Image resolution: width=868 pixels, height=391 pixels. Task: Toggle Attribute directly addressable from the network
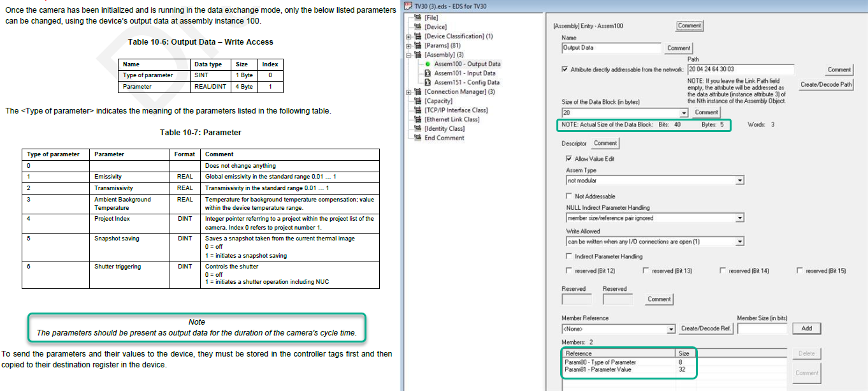[x=565, y=70]
